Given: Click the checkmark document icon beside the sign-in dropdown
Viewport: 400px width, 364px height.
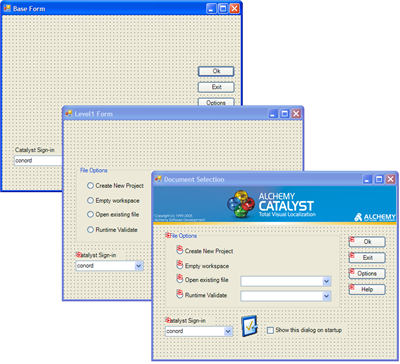Looking at the screenshot, I should (x=249, y=326).
